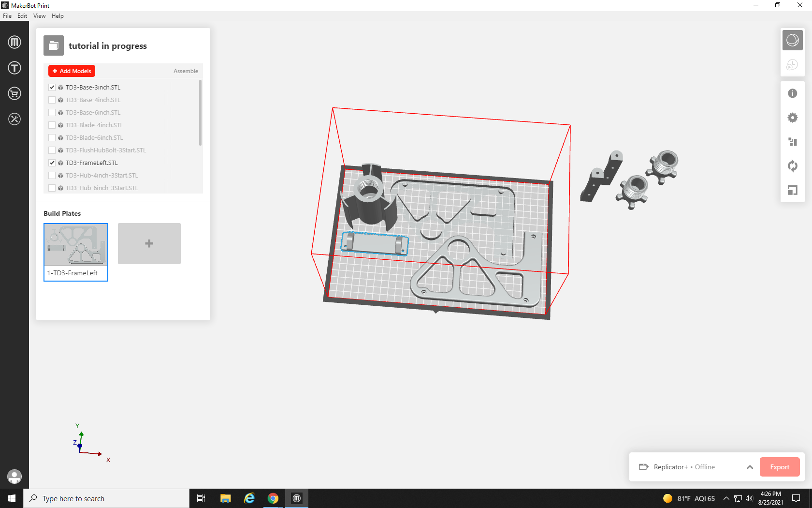Open Google Chrome from the taskbar
This screenshot has height=508, width=812.
(x=273, y=498)
